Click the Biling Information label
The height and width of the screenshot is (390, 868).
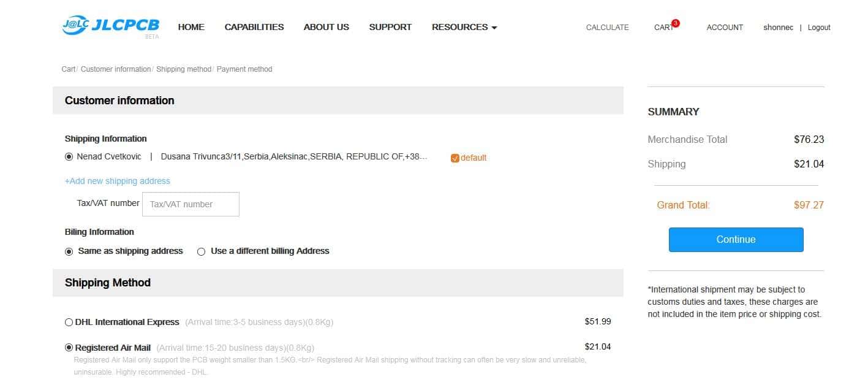(99, 232)
